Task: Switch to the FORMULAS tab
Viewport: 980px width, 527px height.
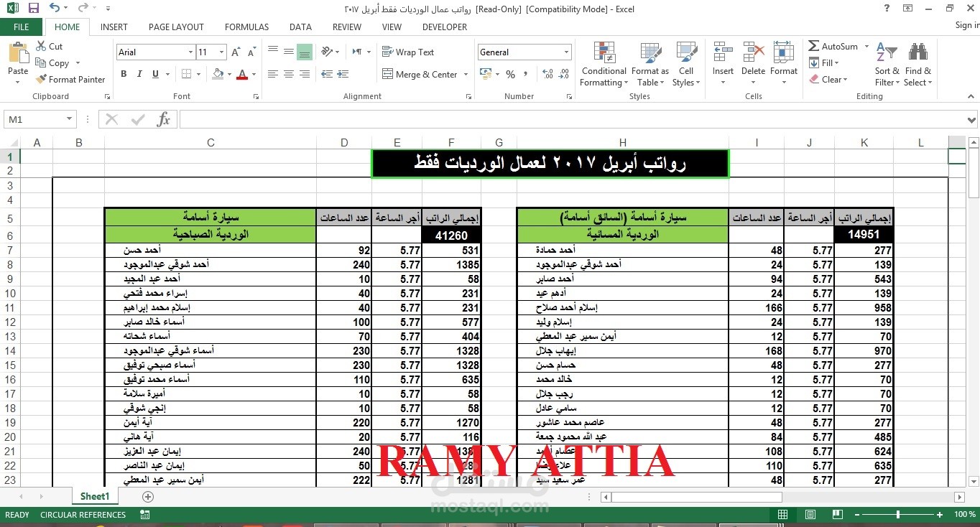Action: pyautogui.click(x=246, y=27)
